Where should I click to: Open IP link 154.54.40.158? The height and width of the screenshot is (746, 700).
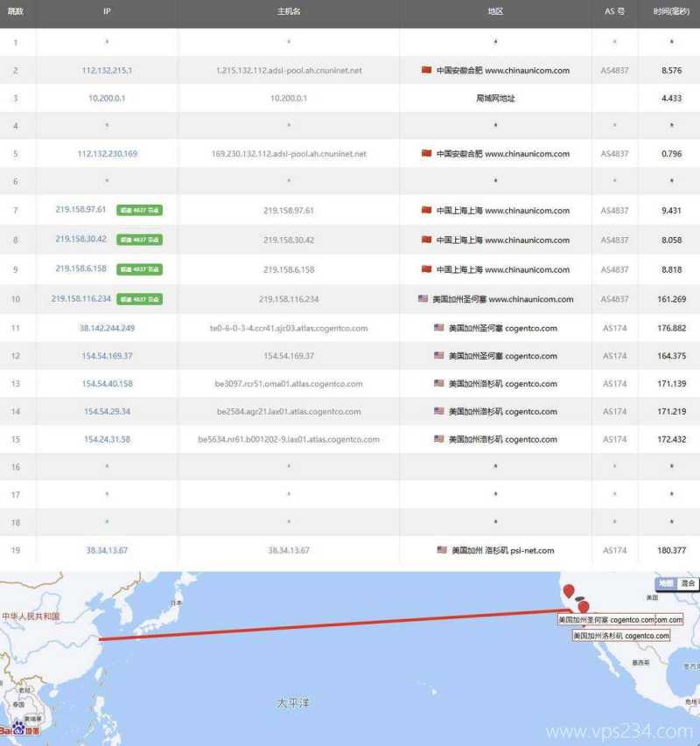tap(107, 384)
